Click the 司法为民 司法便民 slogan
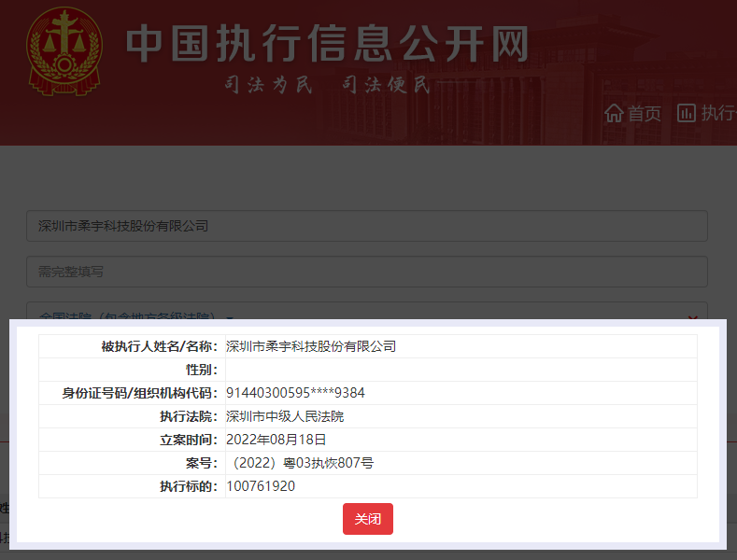 [x=327, y=85]
